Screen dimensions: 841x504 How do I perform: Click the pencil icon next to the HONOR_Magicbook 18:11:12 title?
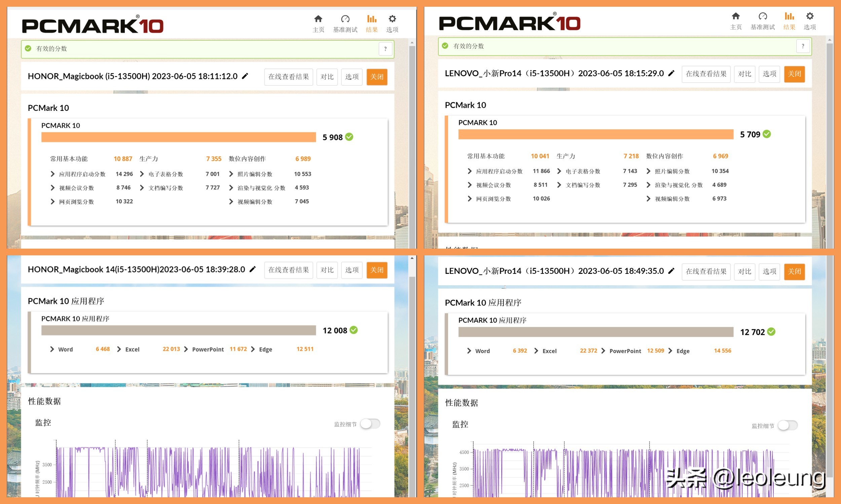pyautogui.click(x=245, y=76)
